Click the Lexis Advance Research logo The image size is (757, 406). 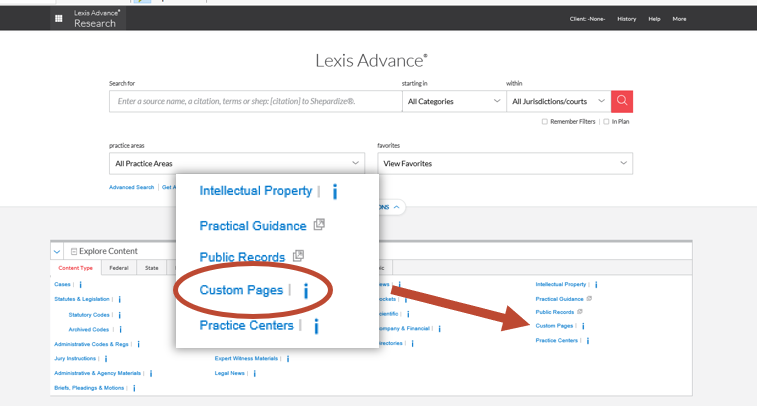pyautogui.click(x=96, y=18)
